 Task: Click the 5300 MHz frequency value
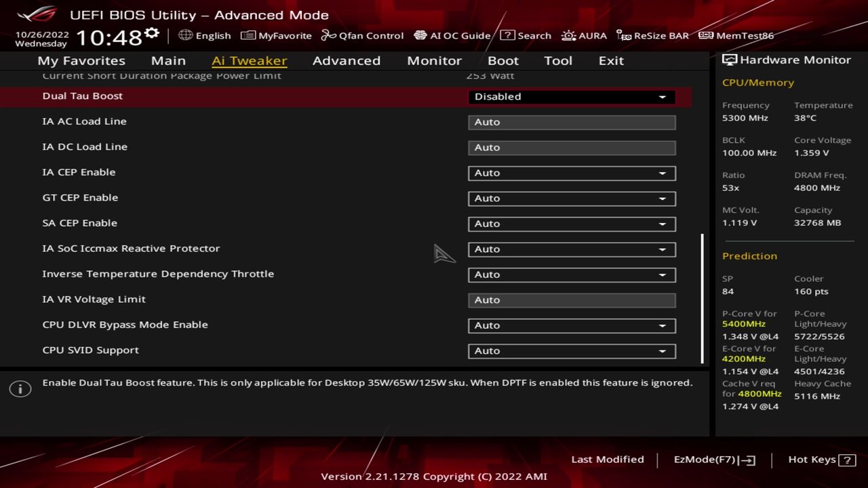[x=745, y=118]
